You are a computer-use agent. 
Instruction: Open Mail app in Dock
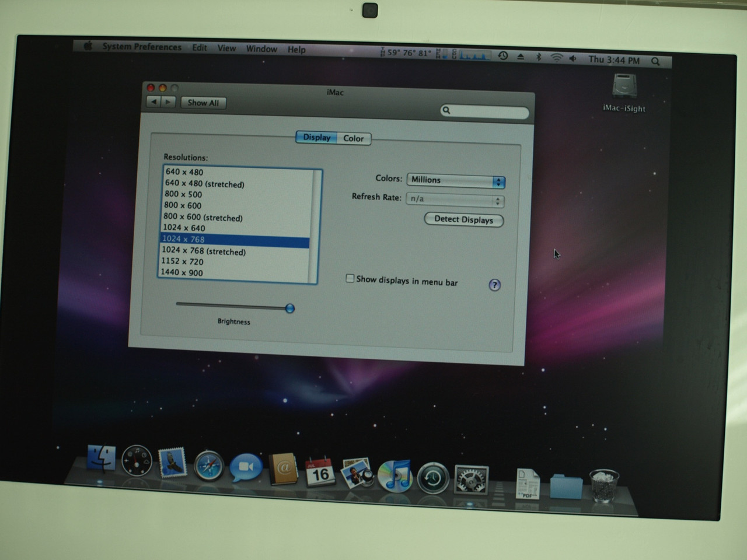coord(172,463)
